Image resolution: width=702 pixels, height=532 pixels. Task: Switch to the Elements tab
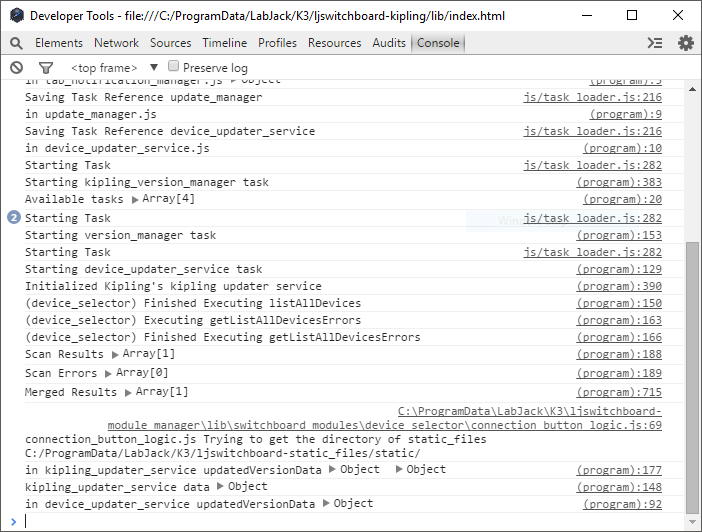[59, 43]
